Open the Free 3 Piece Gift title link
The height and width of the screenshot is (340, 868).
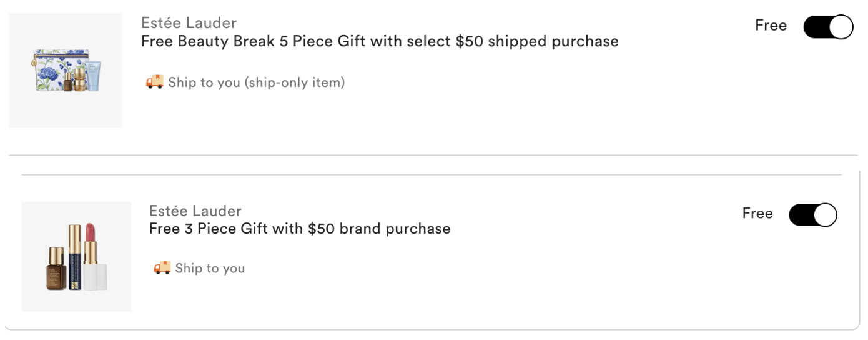point(300,229)
